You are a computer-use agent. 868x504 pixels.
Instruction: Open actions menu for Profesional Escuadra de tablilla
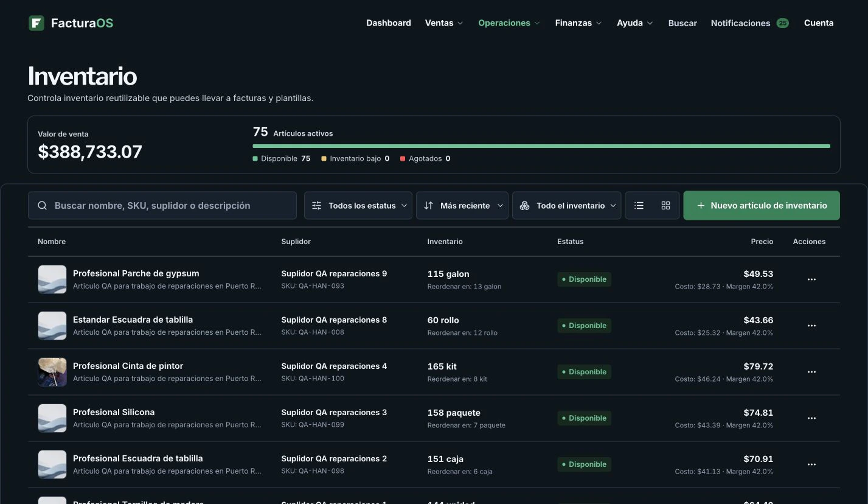tap(811, 464)
